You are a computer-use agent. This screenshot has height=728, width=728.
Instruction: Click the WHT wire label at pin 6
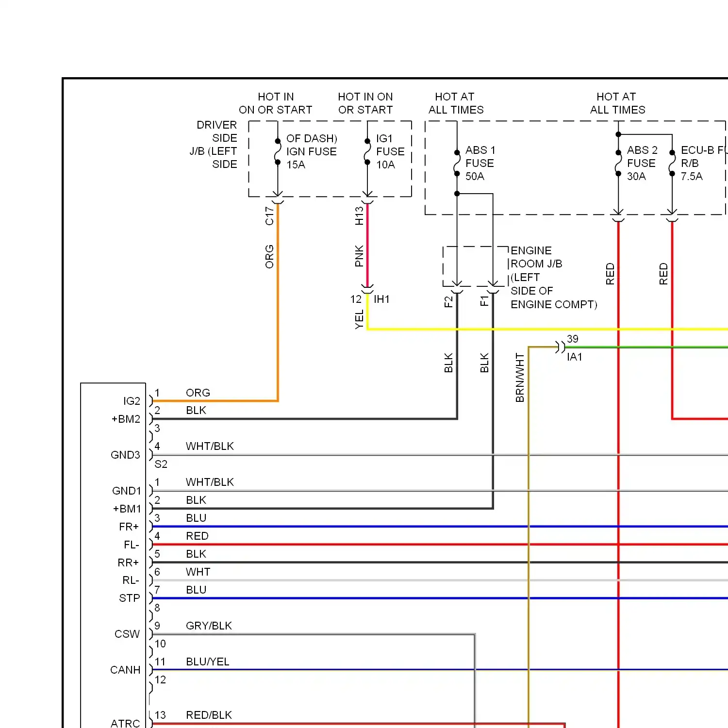point(198,572)
